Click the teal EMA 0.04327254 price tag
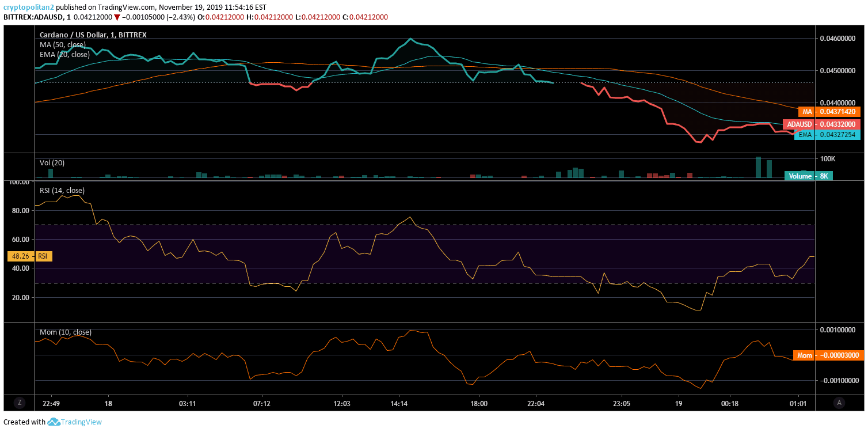The height and width of the screenshot is (432, 868). point(828,135)
